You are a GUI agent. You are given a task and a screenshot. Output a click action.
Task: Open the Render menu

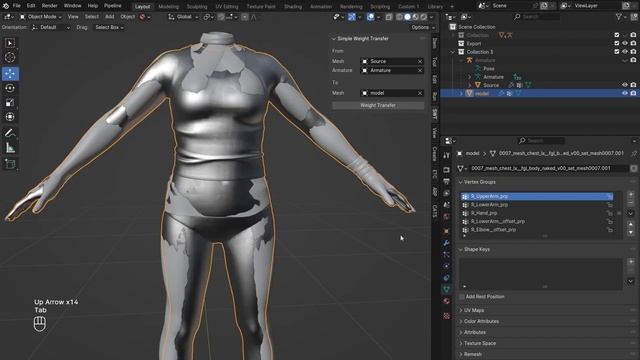click(49, 6)
